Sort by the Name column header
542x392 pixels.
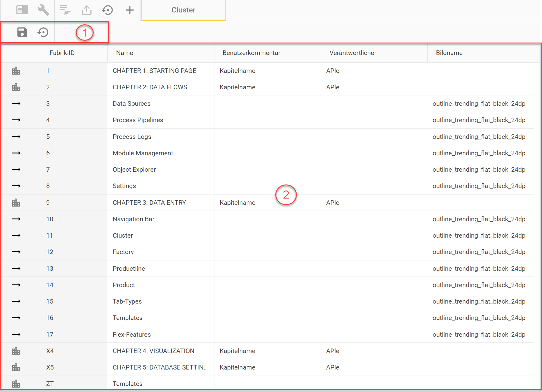click(x=125, y=53)
